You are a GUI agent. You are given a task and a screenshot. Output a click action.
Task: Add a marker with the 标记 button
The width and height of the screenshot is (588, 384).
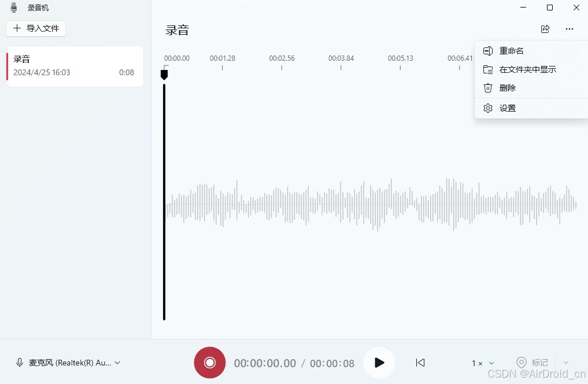(x=532, y=363)
